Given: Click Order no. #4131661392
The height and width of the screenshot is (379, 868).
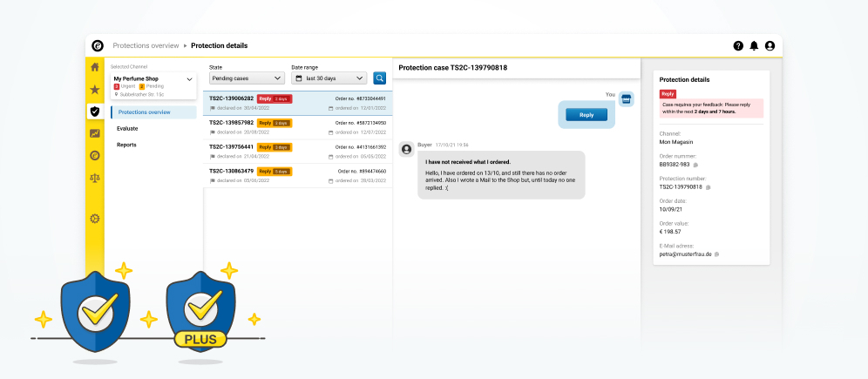Looking at the screenshot, I should tap(361, 147).
